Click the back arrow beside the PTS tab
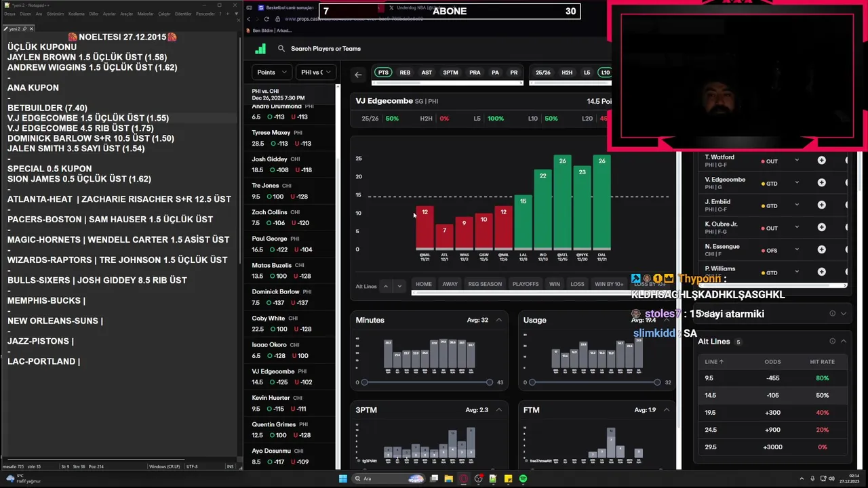This screenshot has width=868, height=488. pyautogui.click(x=358, y=75)
